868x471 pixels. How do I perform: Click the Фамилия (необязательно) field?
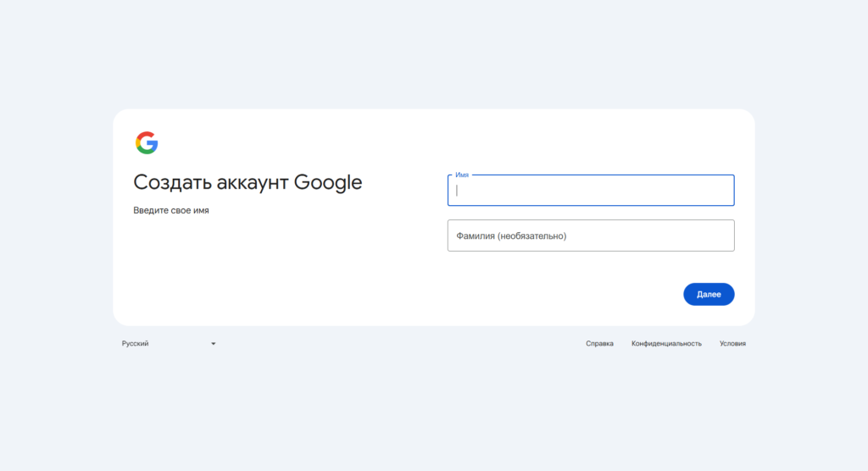[591, 235]
